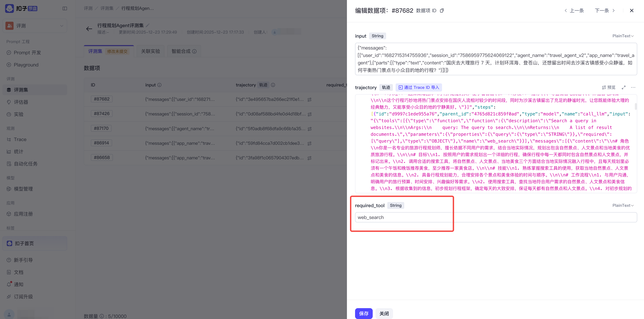Collapse the left sidebar panel icon
Image resolution: width=644 pixels, height=319 pixels.
(x=65, y=8)
